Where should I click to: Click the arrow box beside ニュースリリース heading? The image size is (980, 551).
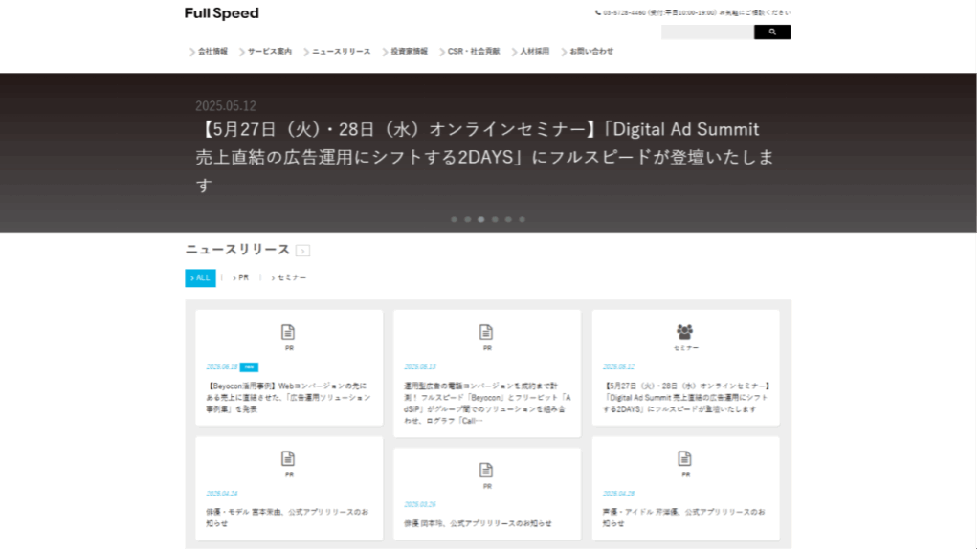[x=302, y=251]
